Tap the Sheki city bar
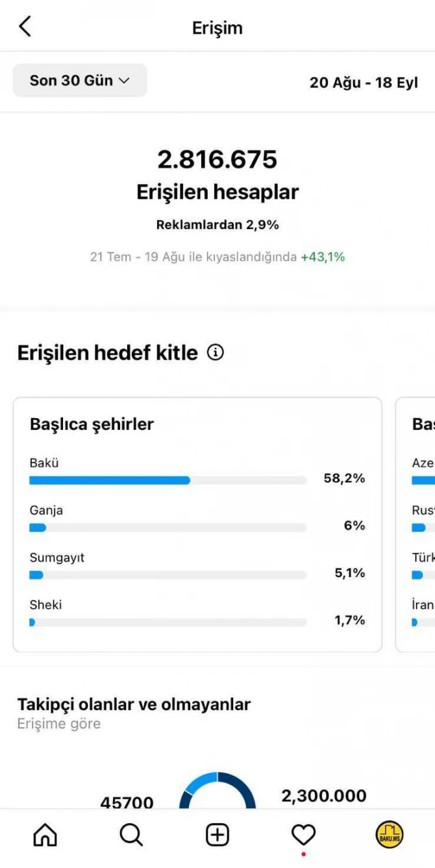The width and height of the screenshot is (435, 868). coord(168,622)
